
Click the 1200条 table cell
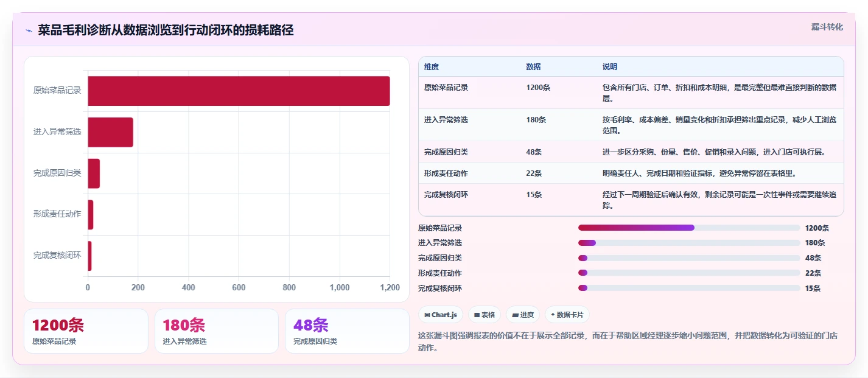538,87
